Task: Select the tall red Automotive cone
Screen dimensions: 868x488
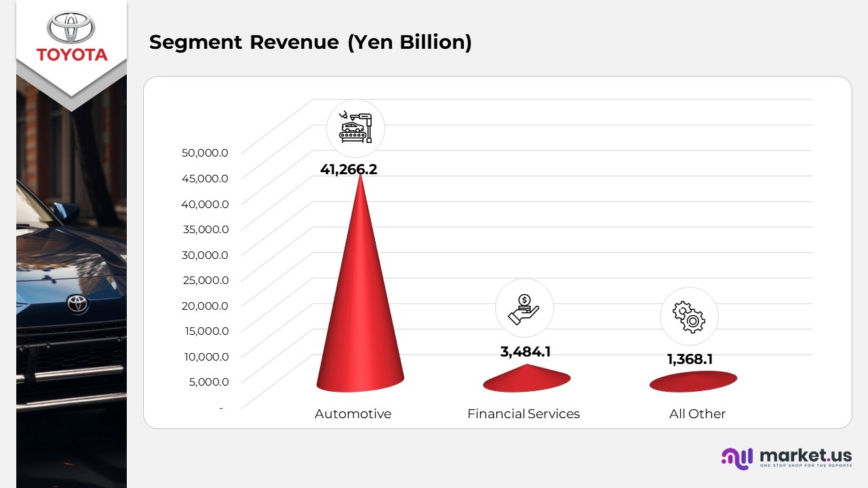Action: click(x=360, y=305)
